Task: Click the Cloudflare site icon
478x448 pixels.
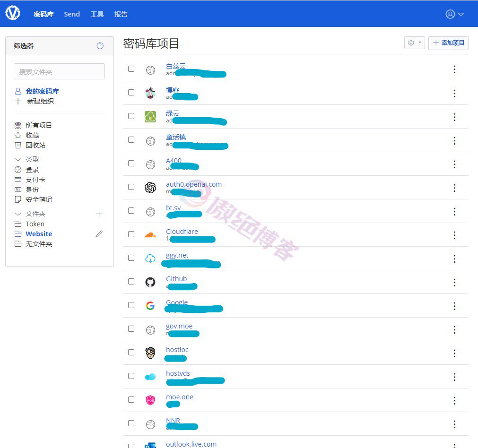Action: 150,235
